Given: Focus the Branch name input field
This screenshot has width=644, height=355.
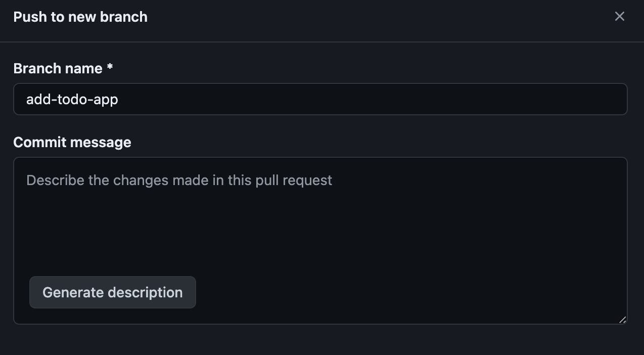Looking at the screenshot, I should click(320, 99).
